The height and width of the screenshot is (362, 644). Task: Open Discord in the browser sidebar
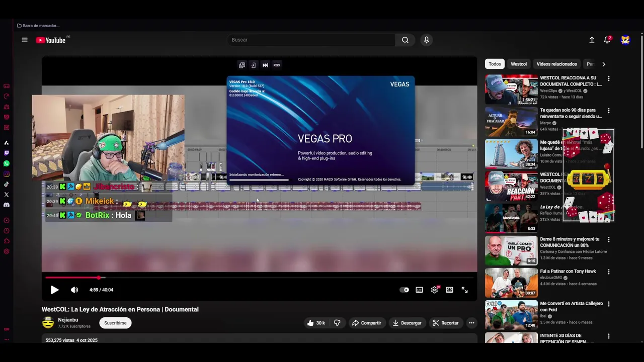(7, 205)
